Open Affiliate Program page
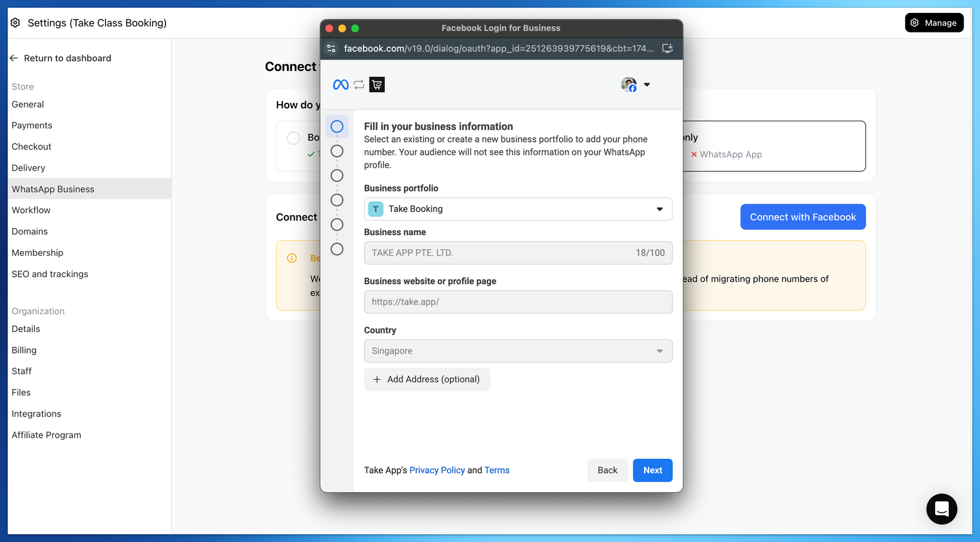 pos(89,435)
